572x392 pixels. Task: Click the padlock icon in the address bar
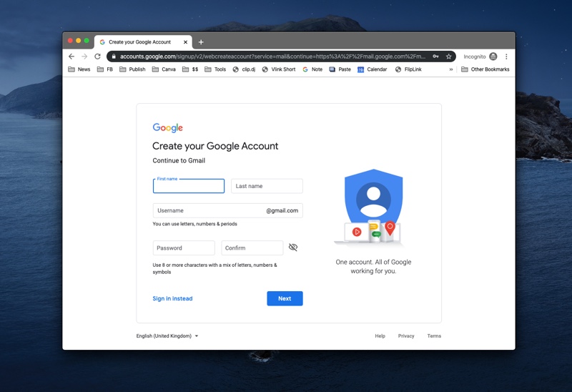[114, 57]
